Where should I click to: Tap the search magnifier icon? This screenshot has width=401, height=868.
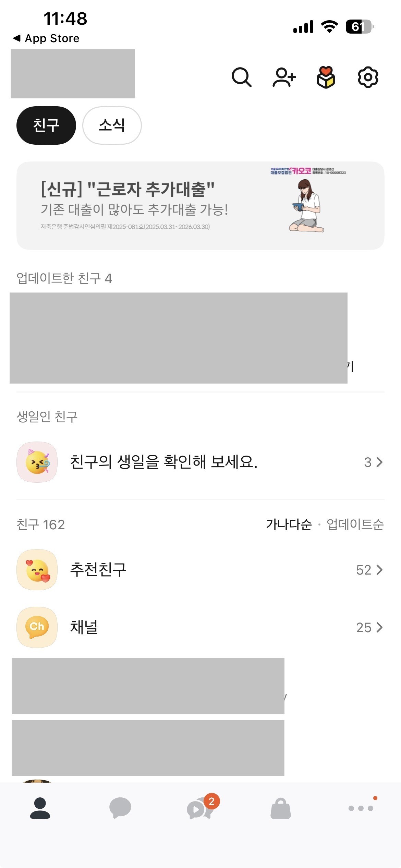coord(242,77)
